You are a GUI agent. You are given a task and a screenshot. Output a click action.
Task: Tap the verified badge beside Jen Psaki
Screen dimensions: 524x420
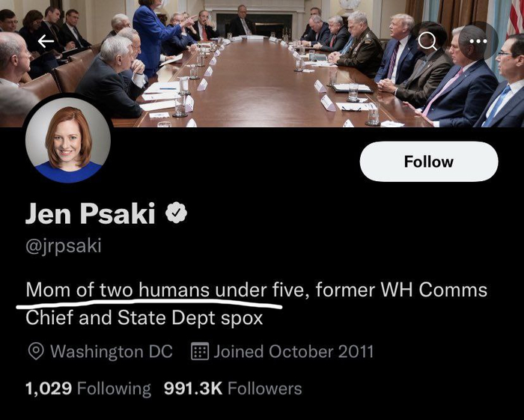(177, 213)
